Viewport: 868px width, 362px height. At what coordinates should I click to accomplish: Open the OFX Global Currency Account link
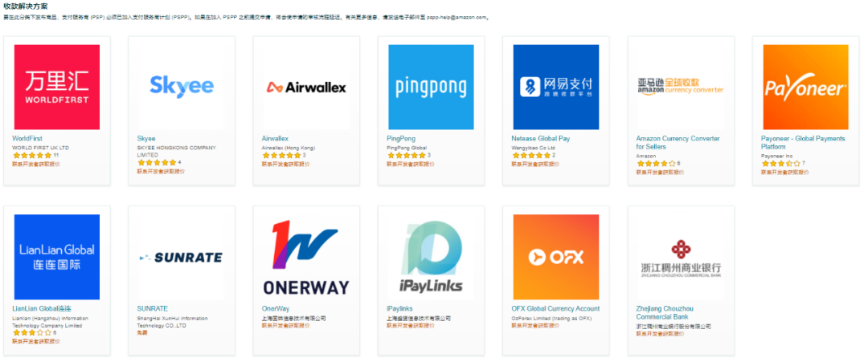(555, 309)
